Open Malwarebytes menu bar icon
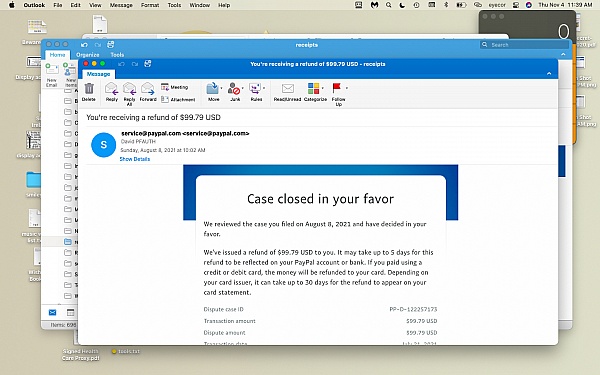Screen dimensions: 600x375 point(374,5)
